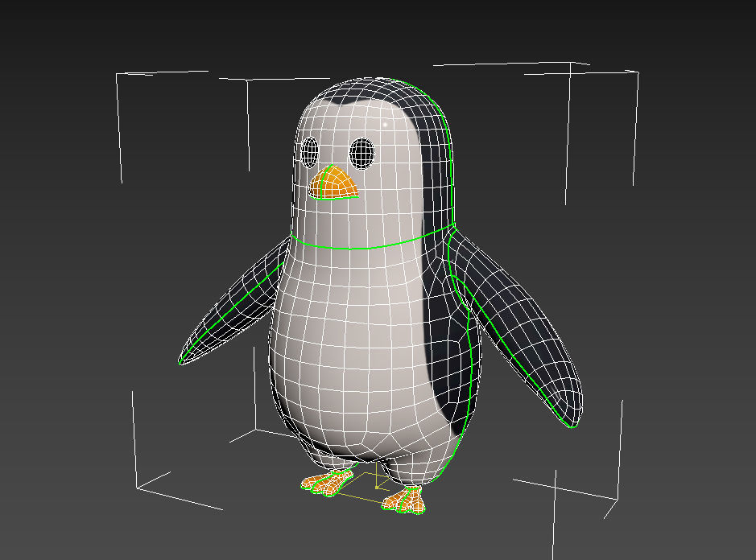Select the penguin's right orange foot
This screenshot has width=756, height=560.
[404, 501]
